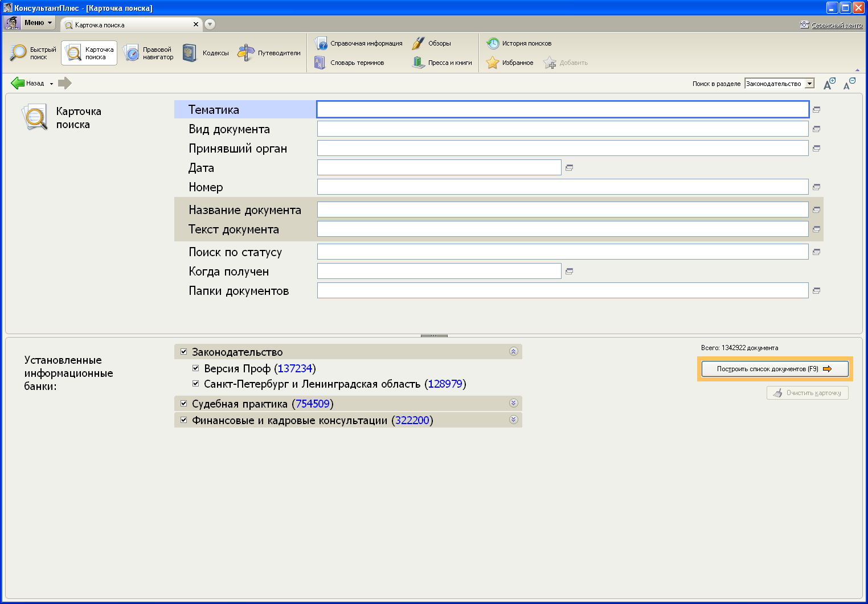Click into the Тематика input field
Screen dimensions: 868x604
coord(563,109)
